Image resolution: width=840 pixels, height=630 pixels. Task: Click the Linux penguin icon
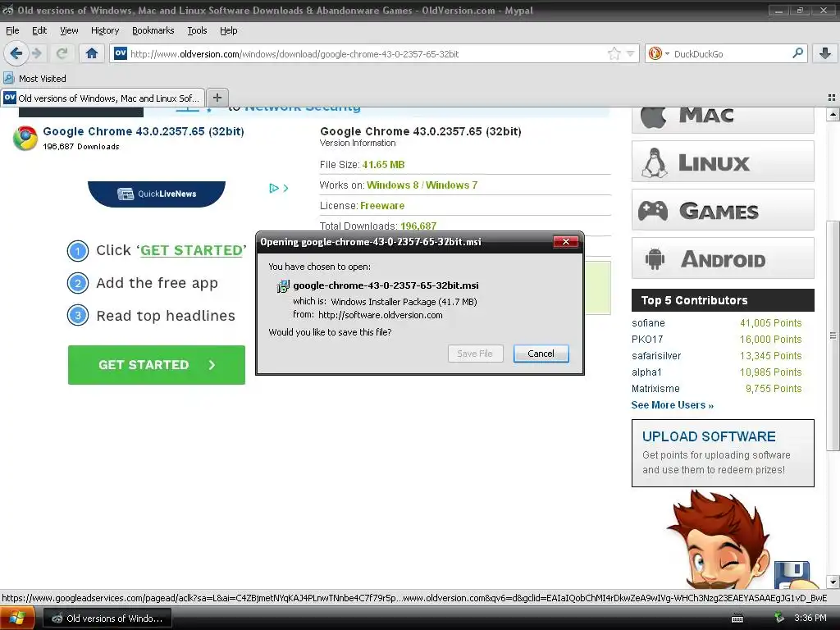point(654,162)
